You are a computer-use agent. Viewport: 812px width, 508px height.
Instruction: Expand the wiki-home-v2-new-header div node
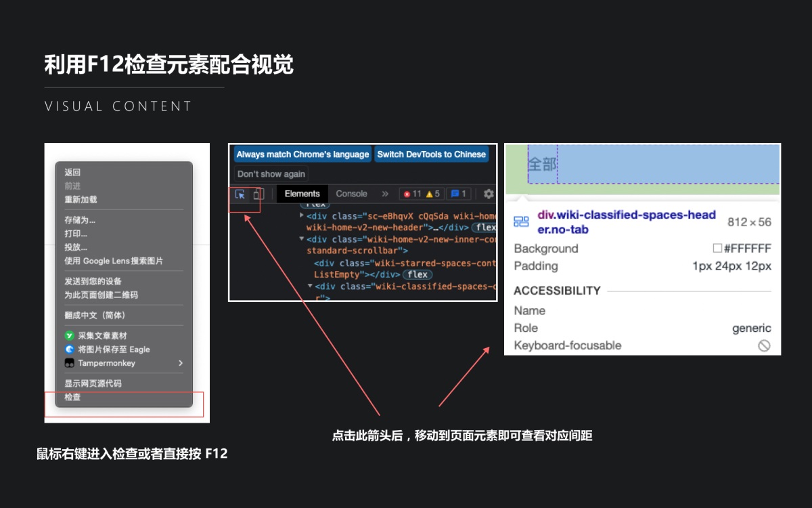coord(302,215)
